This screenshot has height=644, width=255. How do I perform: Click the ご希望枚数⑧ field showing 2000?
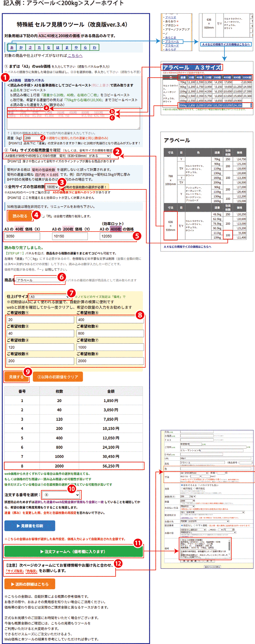coord(110,361)
